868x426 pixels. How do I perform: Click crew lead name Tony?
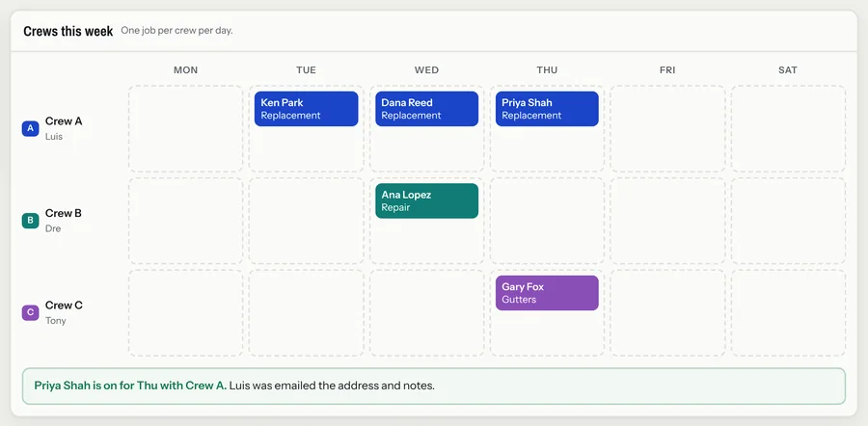click(x=55, y=320)
